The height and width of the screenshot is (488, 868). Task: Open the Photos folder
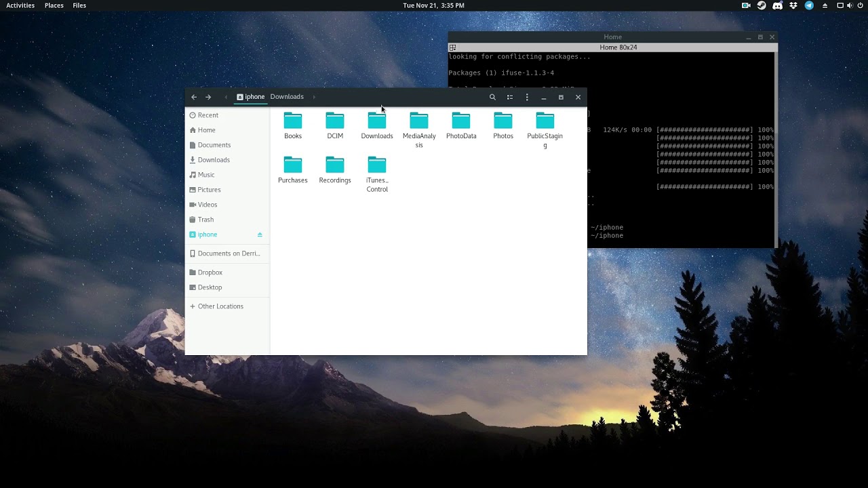coord(503,126)
